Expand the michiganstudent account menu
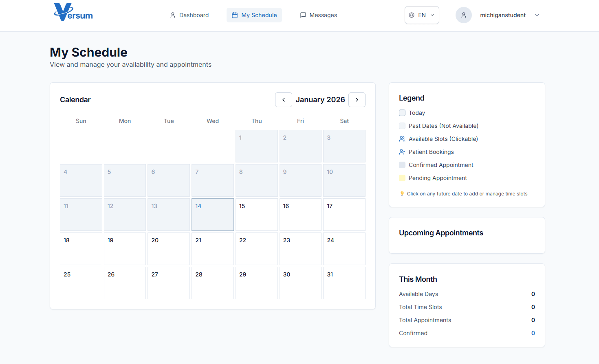This screenshot has width=599, height=364. click(x=537, y=15)
